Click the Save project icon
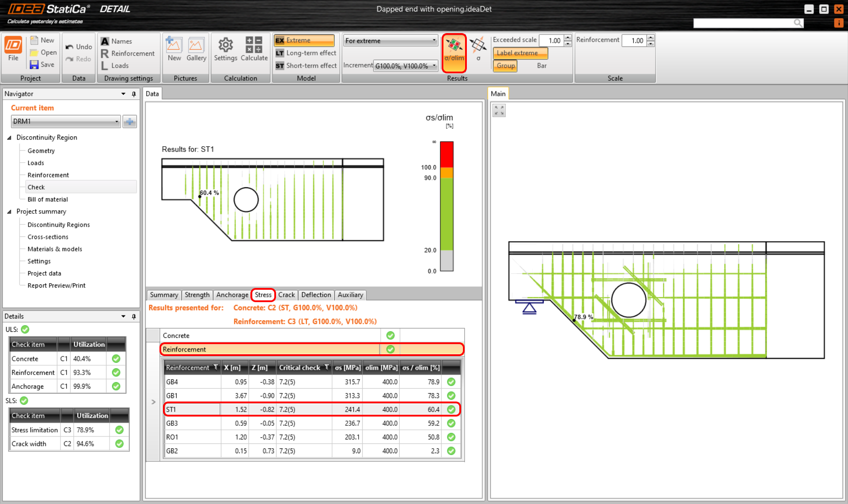 [x=34, y=64]
